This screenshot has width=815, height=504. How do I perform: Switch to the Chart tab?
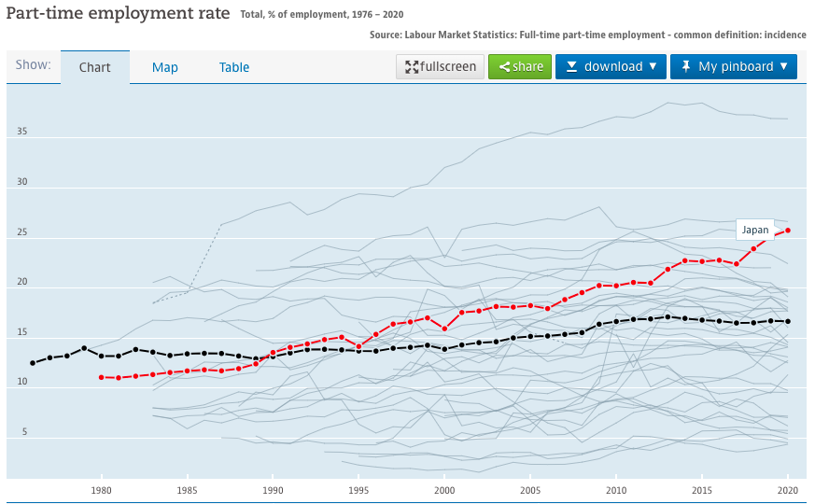[95, 67]
